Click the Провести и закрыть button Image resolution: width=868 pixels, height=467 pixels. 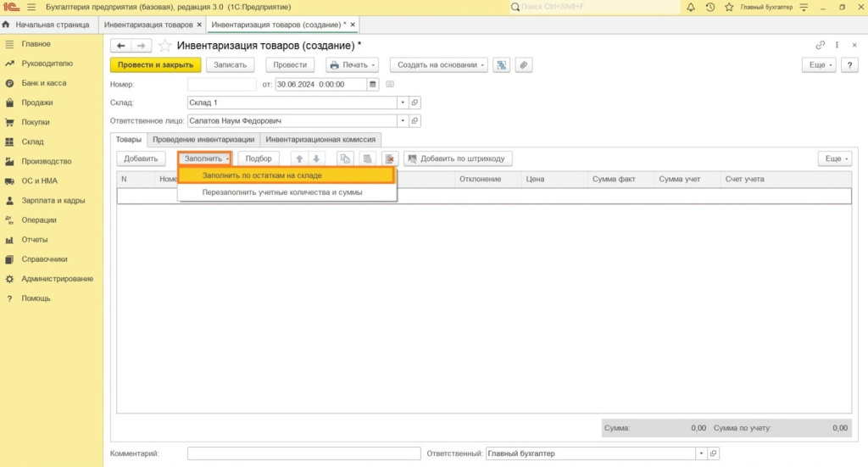(155, 65)
